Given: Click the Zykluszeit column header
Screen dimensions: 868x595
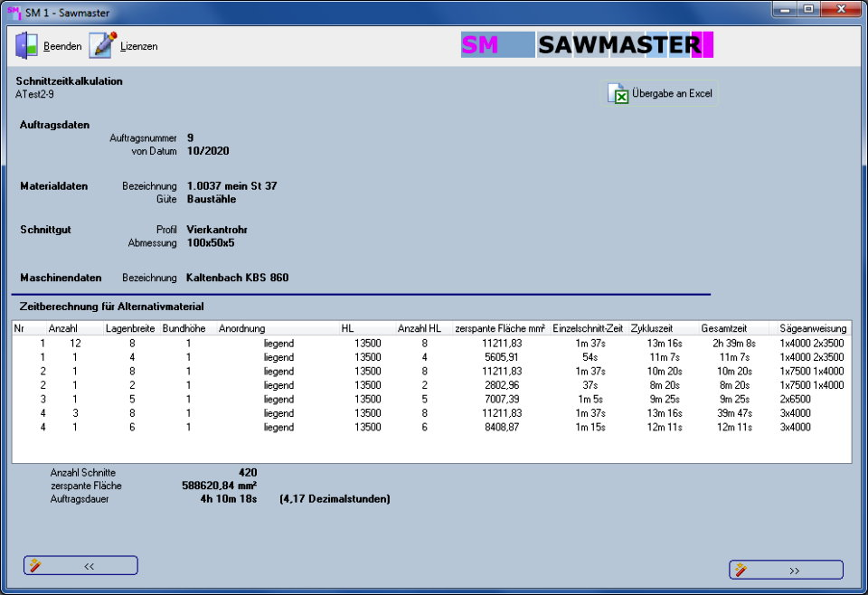Looking at the screenshot, I should pyautogui.click(x=664, y=328).
